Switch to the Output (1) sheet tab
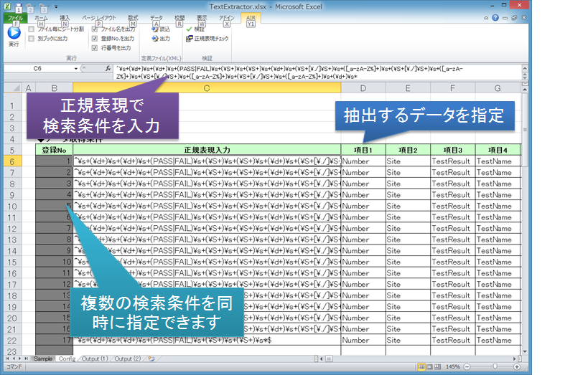Image resolution: width=588 pixels, height=375 pixels. [x=95, y=359]
